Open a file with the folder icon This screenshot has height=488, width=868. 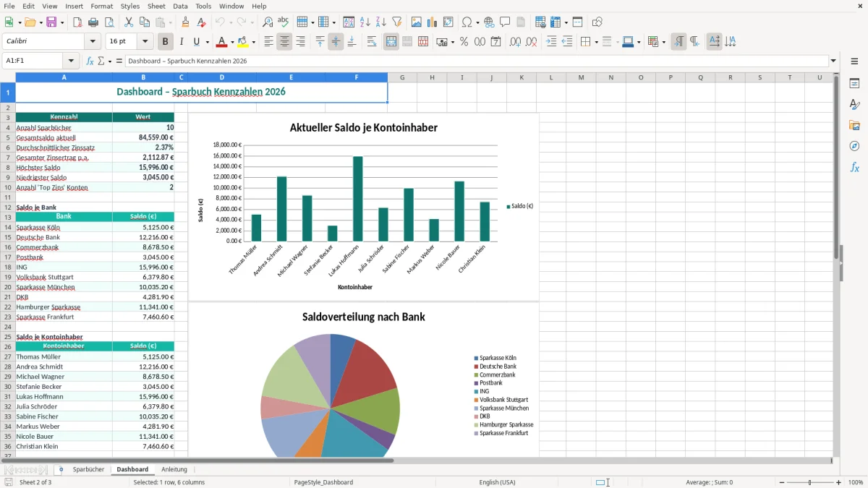[x=29, y=22]
